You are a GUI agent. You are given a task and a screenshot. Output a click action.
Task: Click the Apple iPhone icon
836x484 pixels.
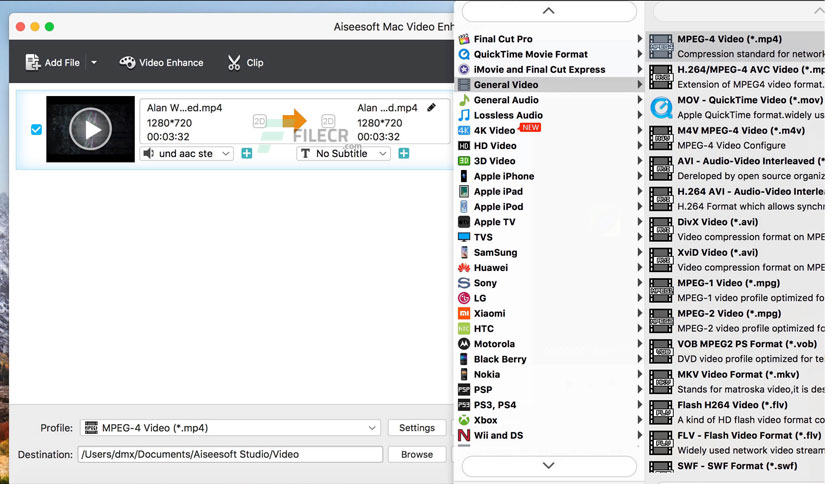[x=464, y=176]
